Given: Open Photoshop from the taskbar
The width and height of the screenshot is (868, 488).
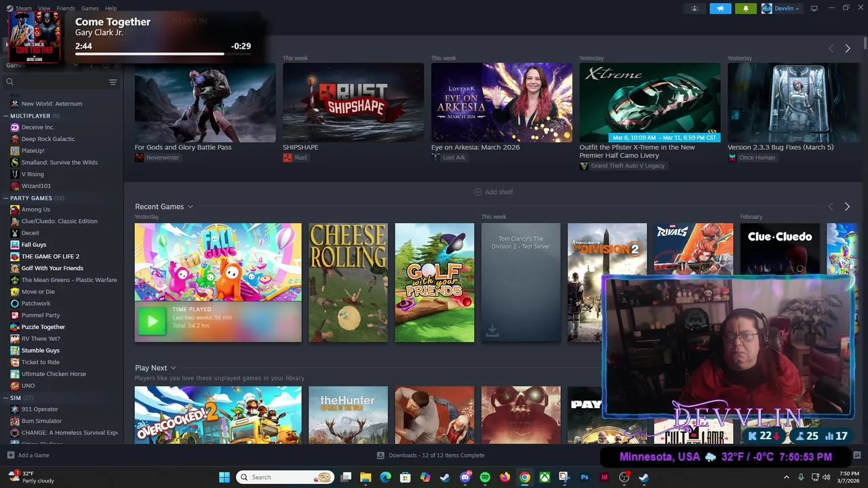Looking at the screenshot, I should [x=585, y=477].
